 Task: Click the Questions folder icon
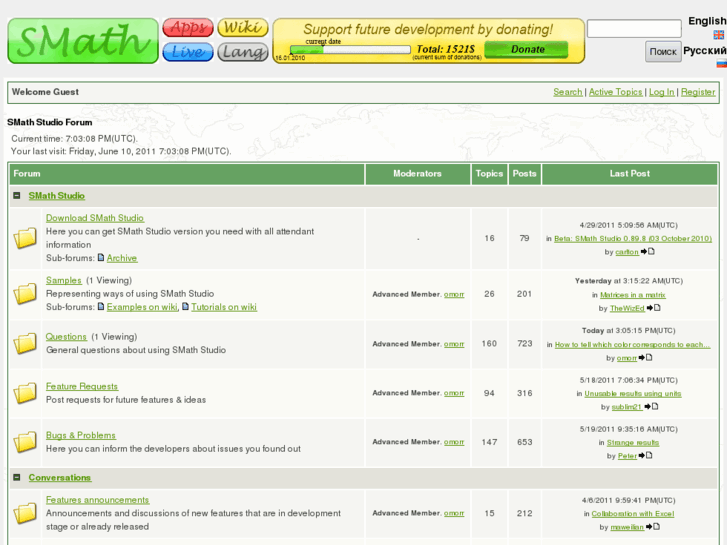(x=25, y=343)
